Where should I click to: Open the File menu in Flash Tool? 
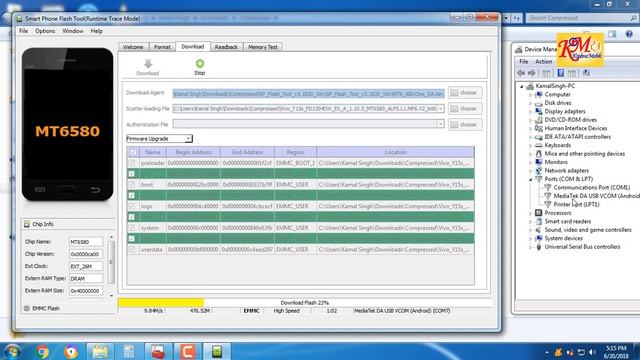pos(24,31)
